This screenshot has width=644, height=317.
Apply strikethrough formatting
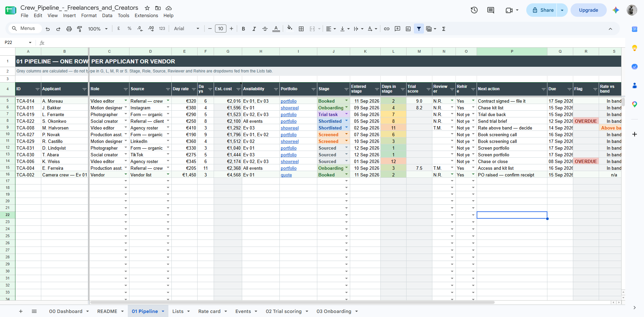[x=265, y=29]
